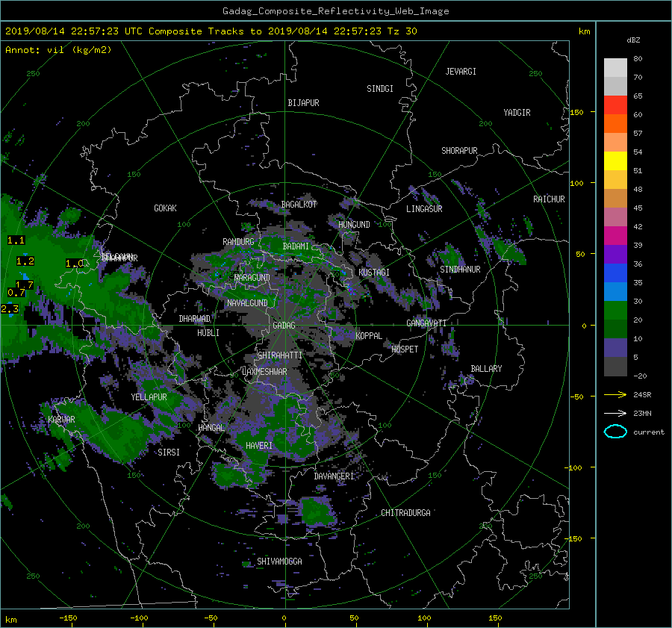This screenshot has height=628, width=672.
Task: Click the VIL value 1.2 annotation
Action: pos(25,261)
